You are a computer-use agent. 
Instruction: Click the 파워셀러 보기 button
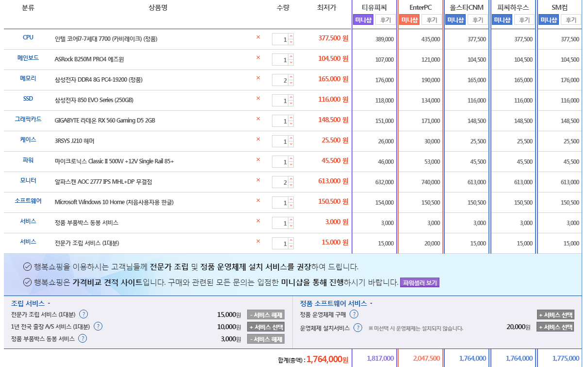coord(420,283)
